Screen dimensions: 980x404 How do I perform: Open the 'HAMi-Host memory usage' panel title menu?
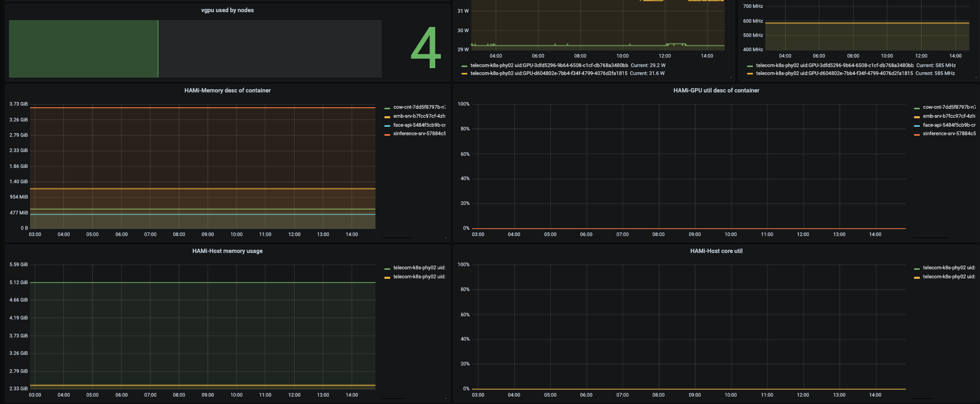pos(227,251)
